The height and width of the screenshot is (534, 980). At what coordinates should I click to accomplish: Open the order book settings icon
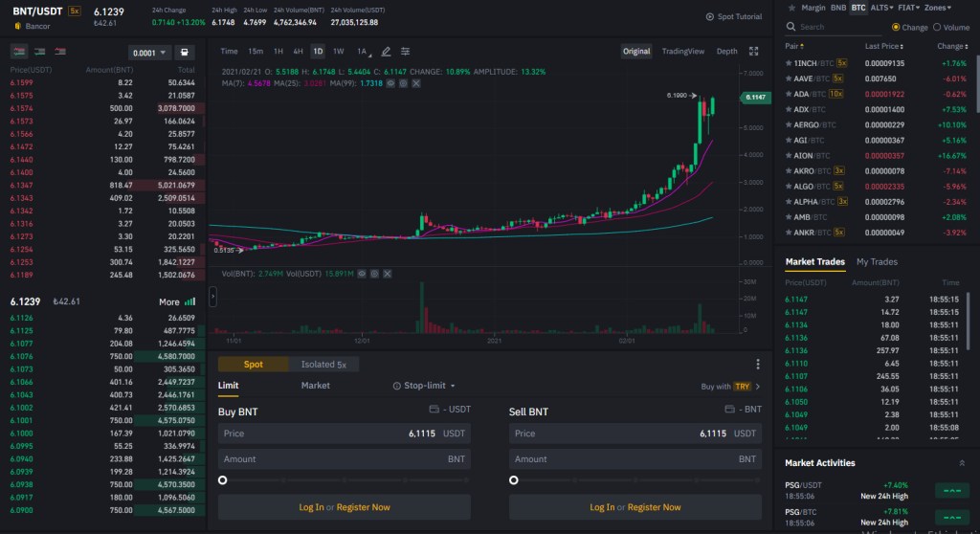pos(185,53)
